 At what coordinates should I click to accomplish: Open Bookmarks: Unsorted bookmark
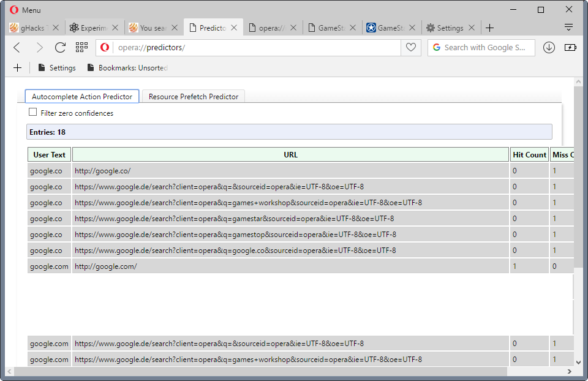(127, 68)
